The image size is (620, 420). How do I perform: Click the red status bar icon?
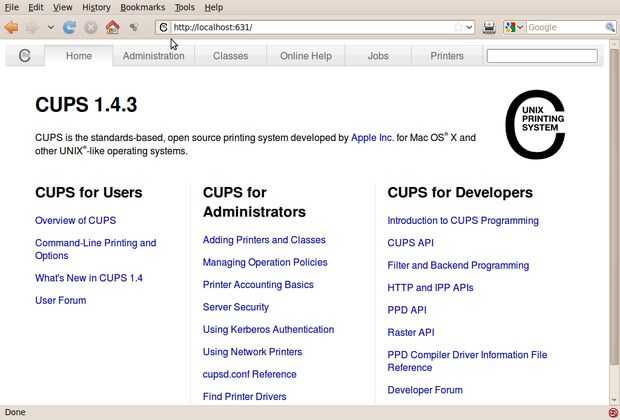pyautogui.click(x=612, y=412)
